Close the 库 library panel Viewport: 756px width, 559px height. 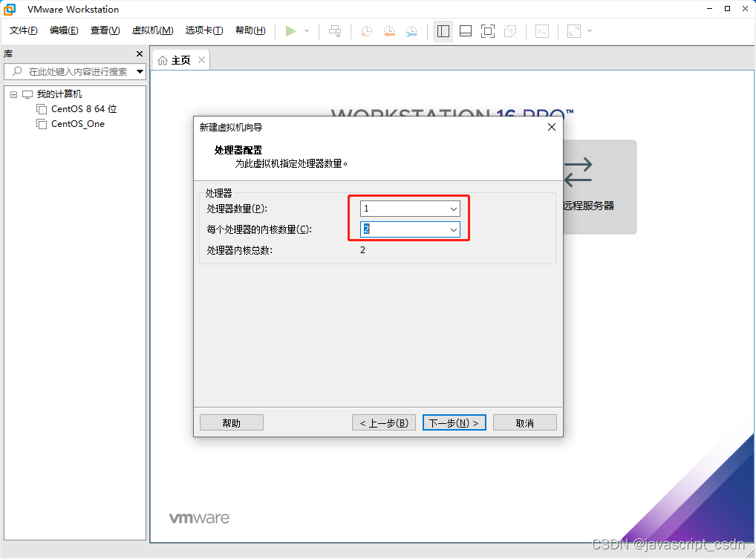pyautogui.click(x=140, y=54)
